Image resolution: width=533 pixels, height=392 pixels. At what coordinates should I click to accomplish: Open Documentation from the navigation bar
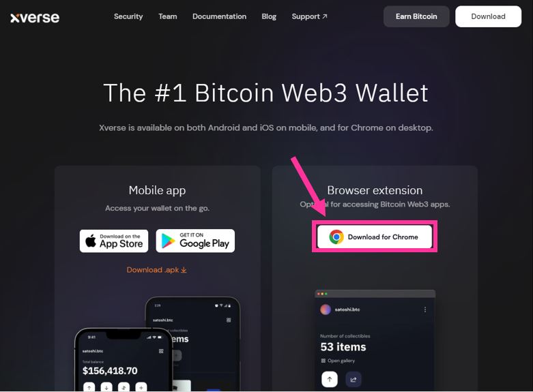[219, 16]
